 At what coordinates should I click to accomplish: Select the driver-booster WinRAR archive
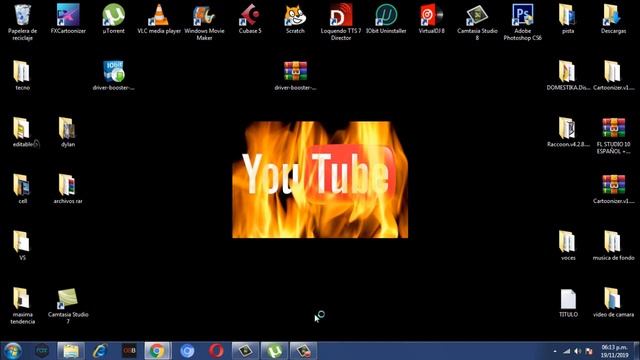(x=295, y=71)
